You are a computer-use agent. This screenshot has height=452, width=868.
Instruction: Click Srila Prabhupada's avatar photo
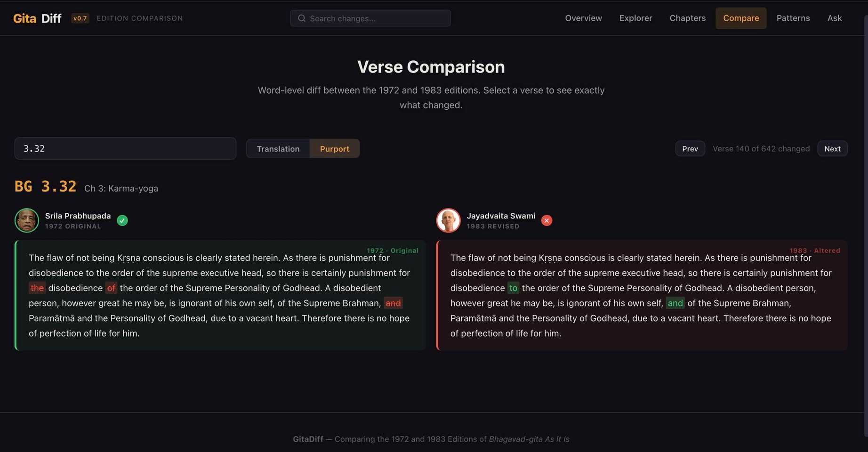(x=27, y=220)
